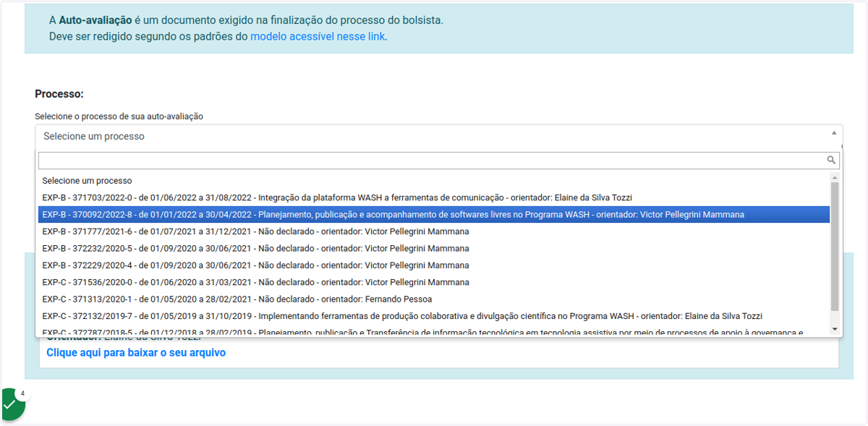Select process EXP-B 371777/2021-6
868x426 pixels.
(433, 231)
